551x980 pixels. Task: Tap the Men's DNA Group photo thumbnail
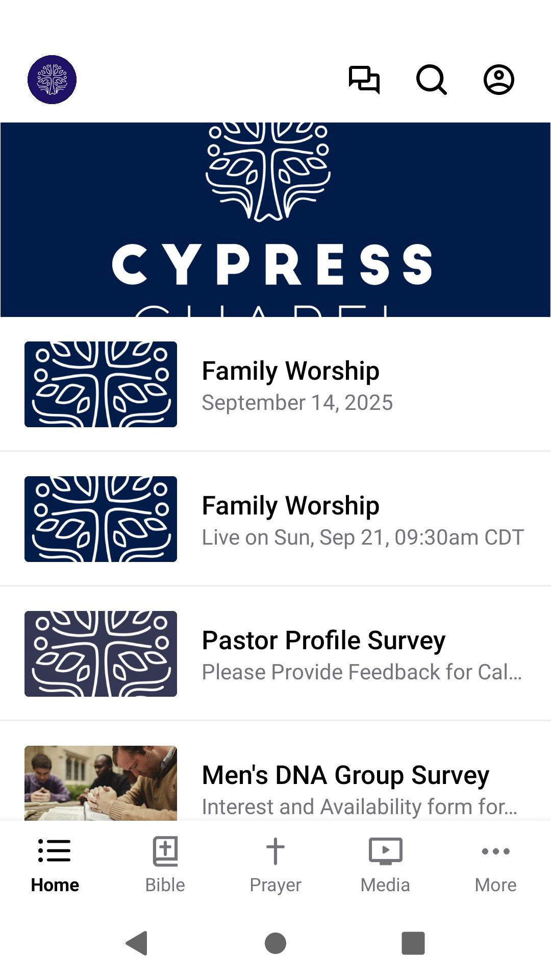(101, 783)
